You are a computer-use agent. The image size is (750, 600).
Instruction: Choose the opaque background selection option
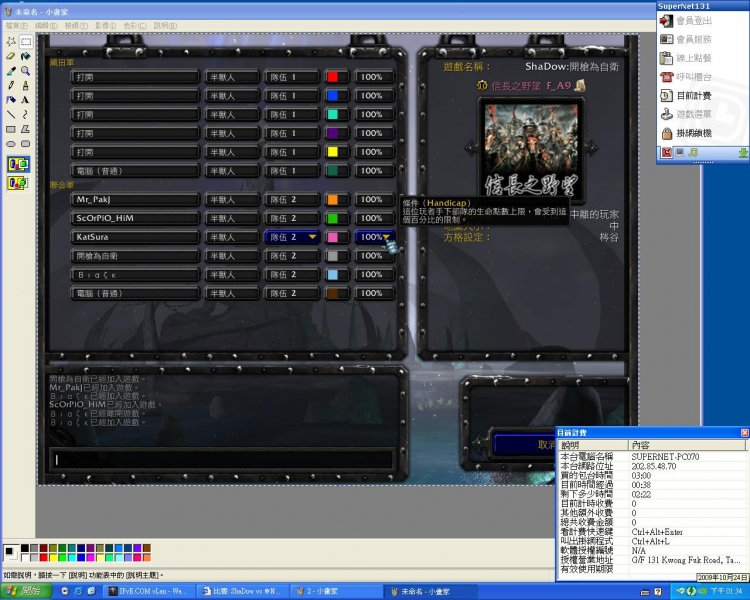coord(18,163)
